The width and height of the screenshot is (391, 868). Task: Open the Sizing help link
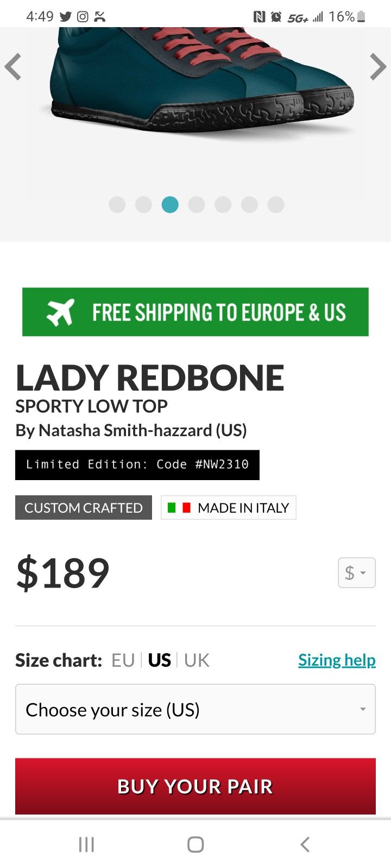pyautogui.click(x=337, y=660)
